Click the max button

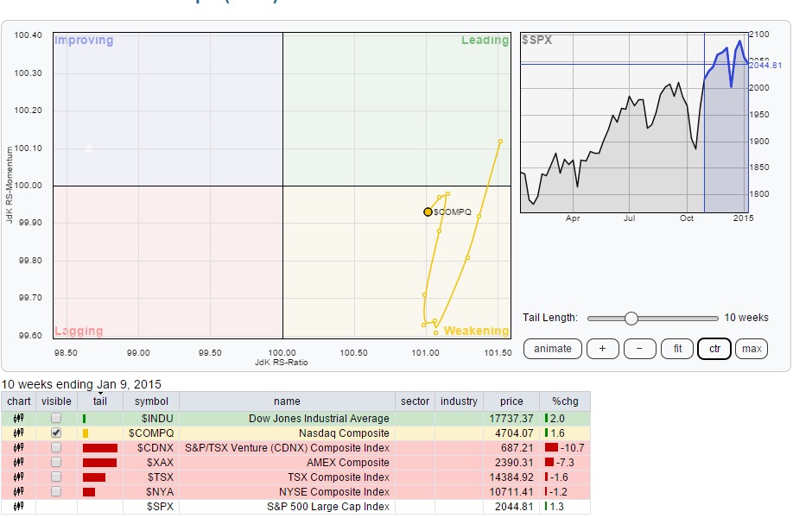[752, 349]
